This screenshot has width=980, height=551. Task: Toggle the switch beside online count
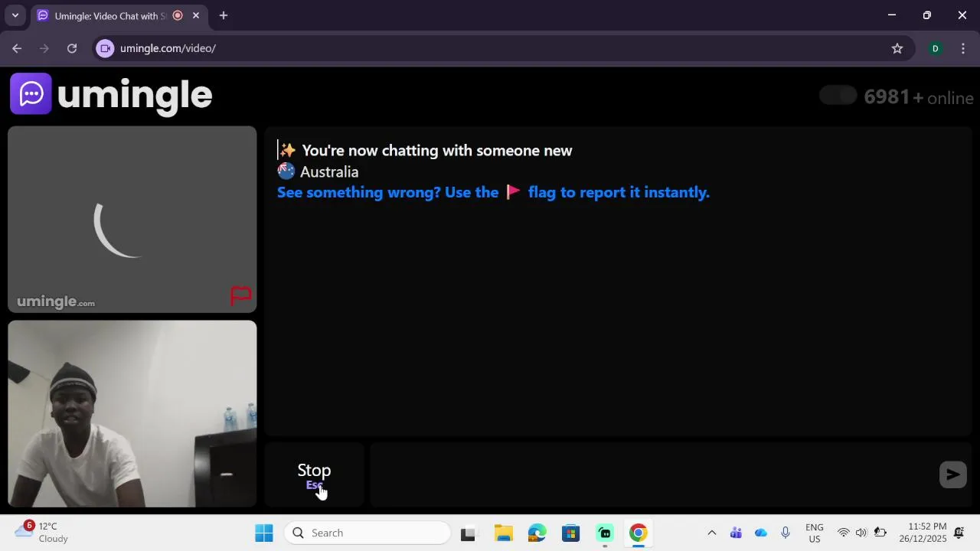point(838,96)
